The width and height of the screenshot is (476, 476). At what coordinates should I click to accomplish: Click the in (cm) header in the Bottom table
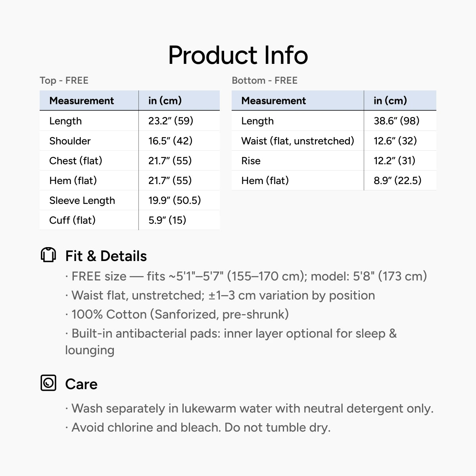coord(390,101)
